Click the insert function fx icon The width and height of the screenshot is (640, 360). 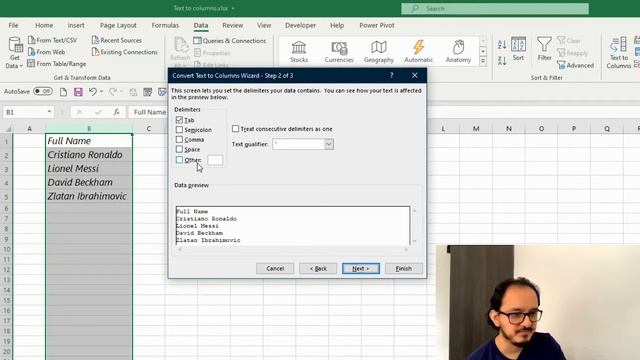(x=116, y=112)
